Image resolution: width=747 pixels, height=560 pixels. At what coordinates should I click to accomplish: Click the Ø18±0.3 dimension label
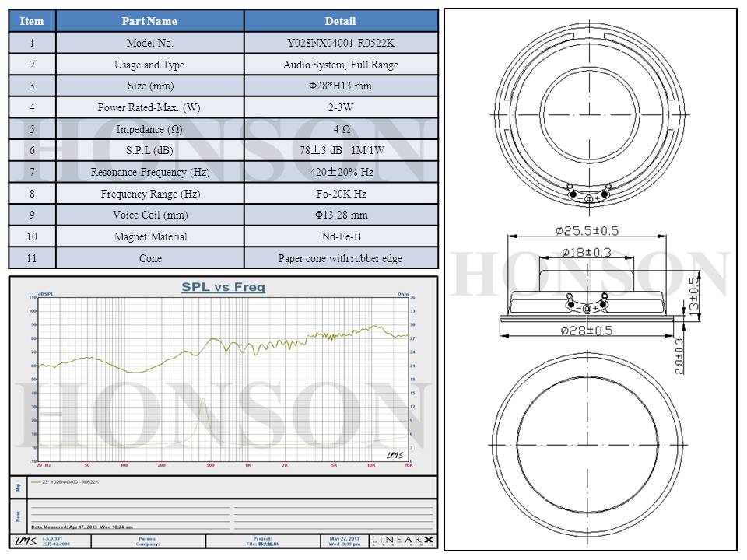[x=587, y=252]
